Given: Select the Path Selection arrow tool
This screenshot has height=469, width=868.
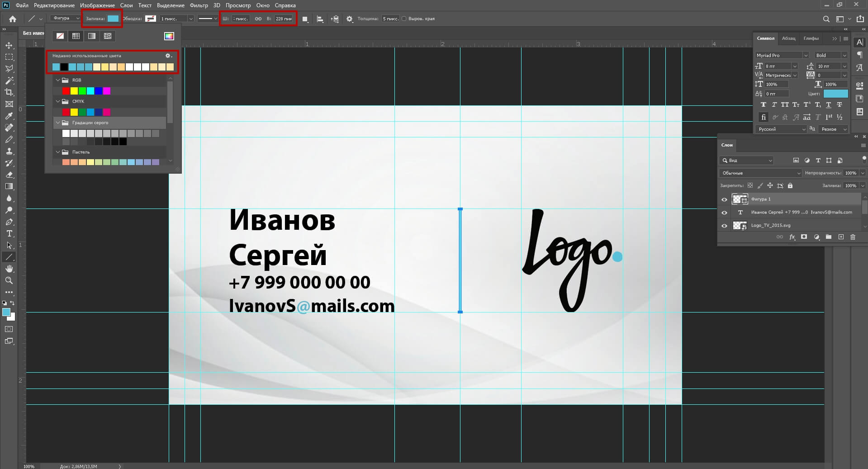Looking at the screenshot, I should [x=9, y=245].
